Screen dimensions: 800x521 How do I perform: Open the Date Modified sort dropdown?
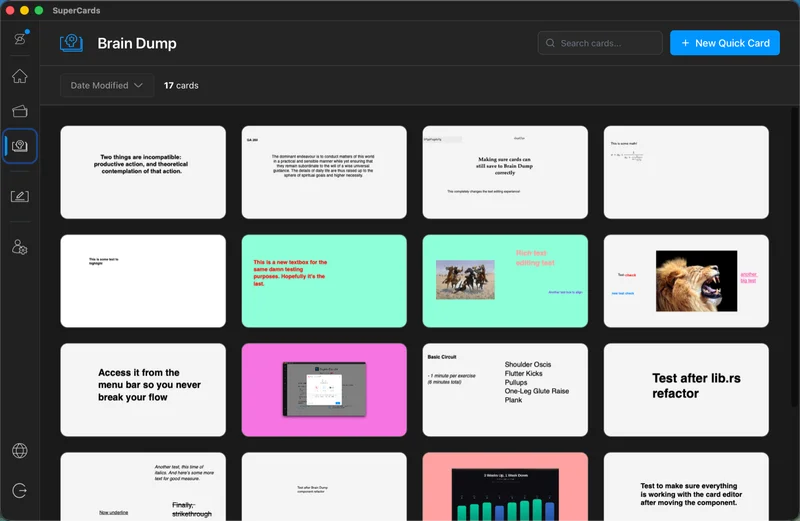click(x=107, y=85)
